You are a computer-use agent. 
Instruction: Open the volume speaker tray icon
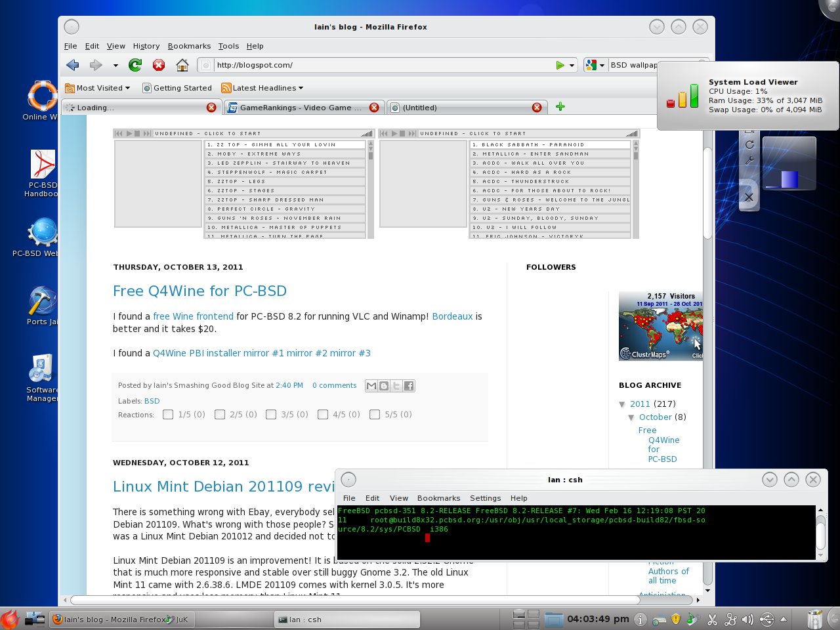pyautogui.click(x=747, y=619)
